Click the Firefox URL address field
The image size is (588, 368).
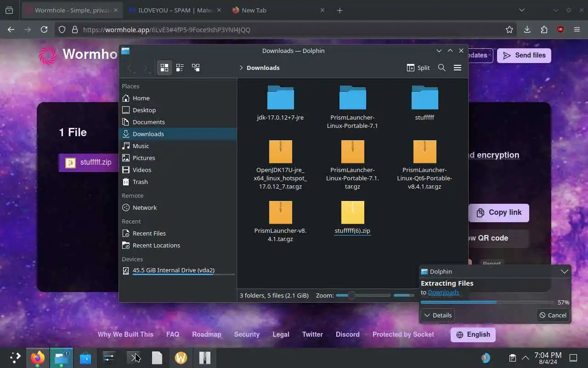289,29
